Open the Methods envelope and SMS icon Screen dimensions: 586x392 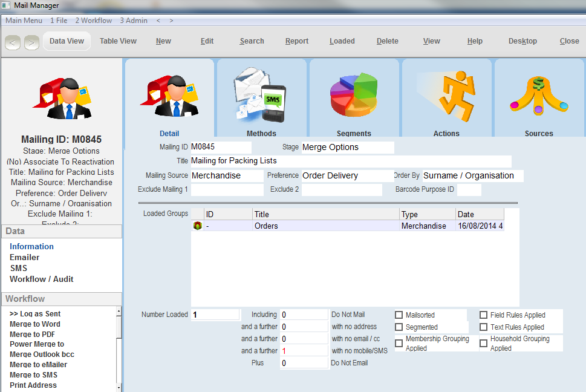[x=260, y=95]
